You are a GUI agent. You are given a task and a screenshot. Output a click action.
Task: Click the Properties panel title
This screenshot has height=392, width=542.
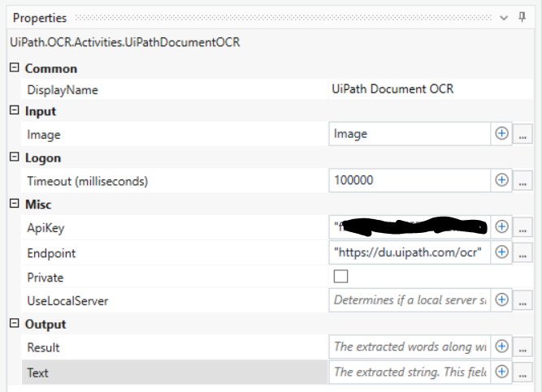point(40,18)
